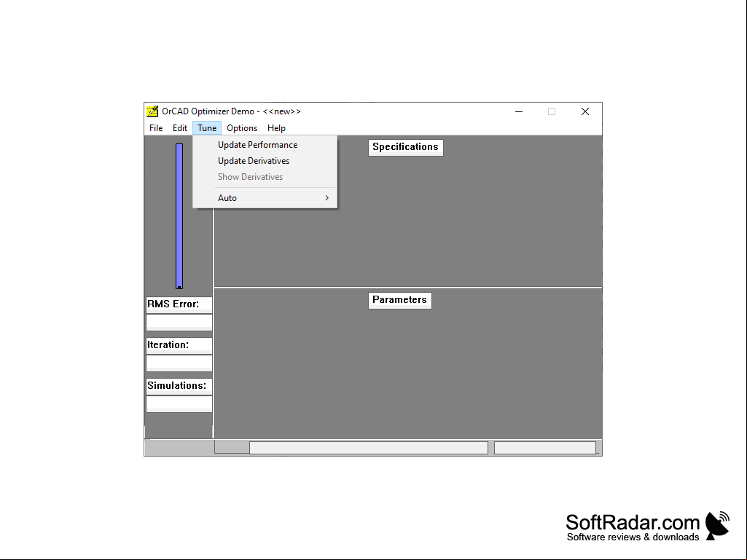This screenshot has width=747, height=560.
Task: Close the OrCAD Optimizer Demo window
Action: tap(585, 111)
